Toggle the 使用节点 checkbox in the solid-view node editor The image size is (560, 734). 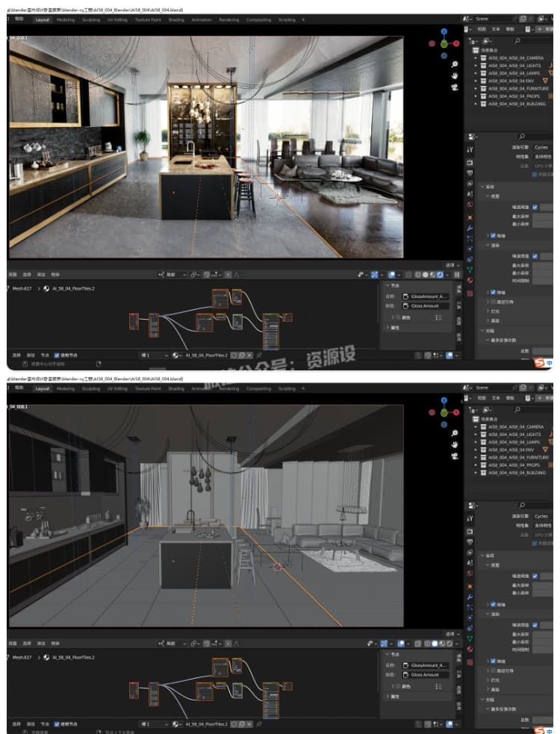click(x=57, y=724)
